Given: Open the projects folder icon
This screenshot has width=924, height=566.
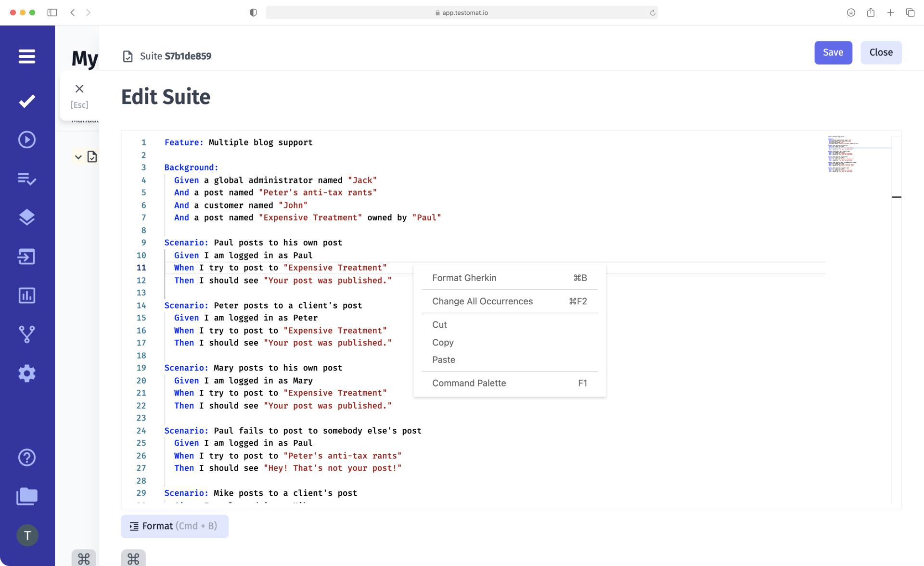Looking at the screenshot, I should (x=27, y=496).
